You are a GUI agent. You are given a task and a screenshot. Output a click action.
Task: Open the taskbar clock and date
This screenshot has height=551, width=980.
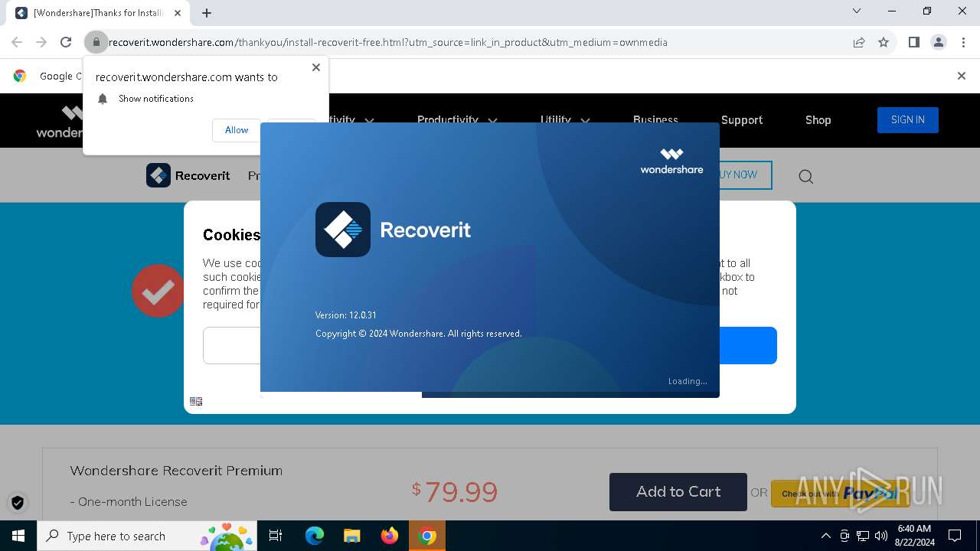point(914,536)
